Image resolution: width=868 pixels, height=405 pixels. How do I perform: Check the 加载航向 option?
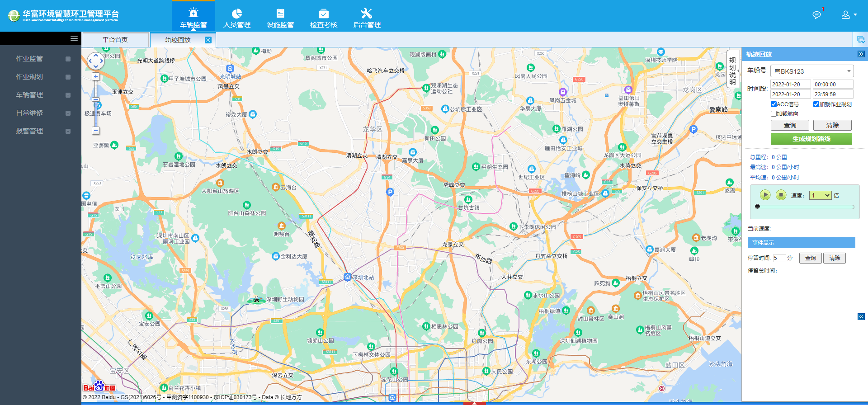[x=774, y=114]
